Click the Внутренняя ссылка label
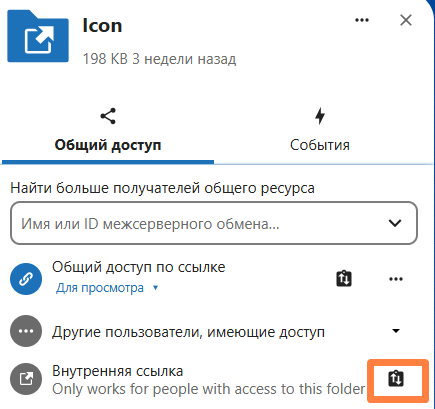This screenshot has height=409, width=435. click(118, 371)
